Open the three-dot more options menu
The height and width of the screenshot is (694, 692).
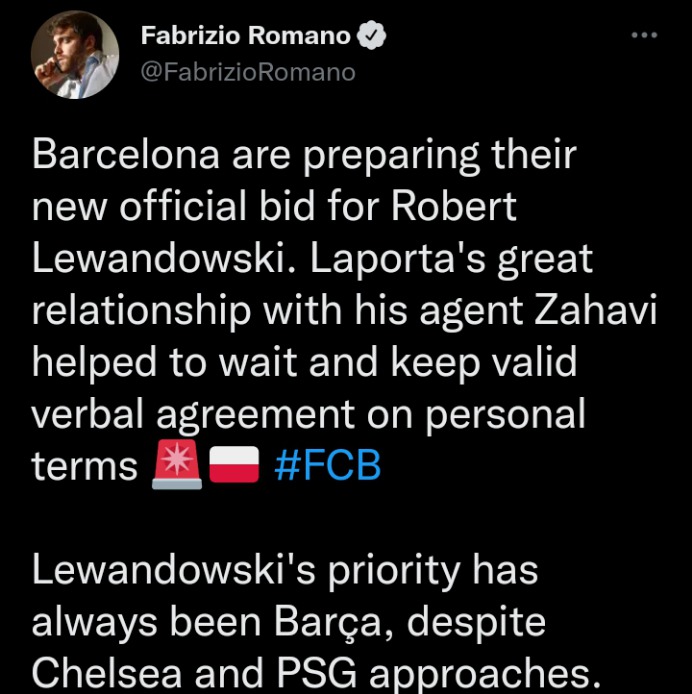(x=644, y=35)
